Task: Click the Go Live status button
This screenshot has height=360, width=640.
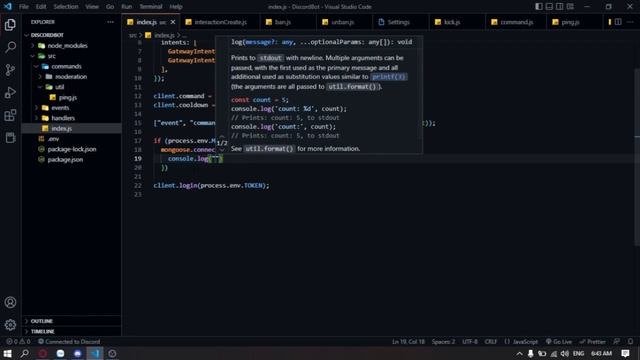Action: click(x=559, y=342)
